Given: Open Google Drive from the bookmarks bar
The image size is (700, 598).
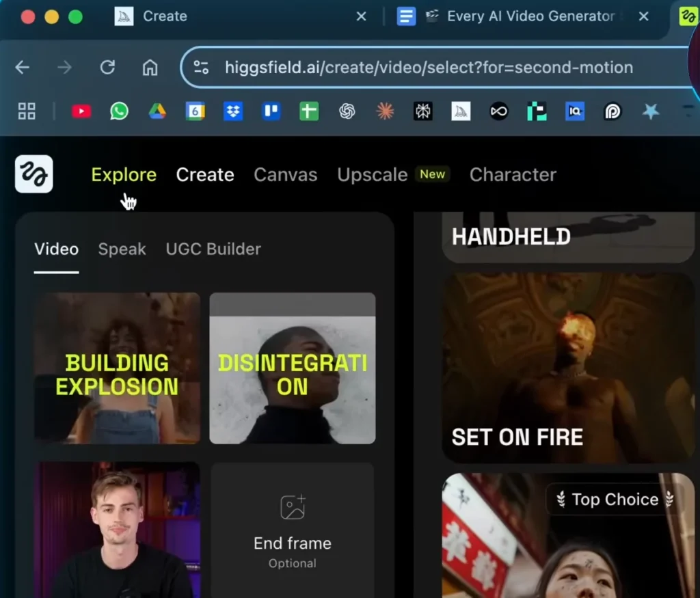Looking at the screenshot, I should click(157, 111).
